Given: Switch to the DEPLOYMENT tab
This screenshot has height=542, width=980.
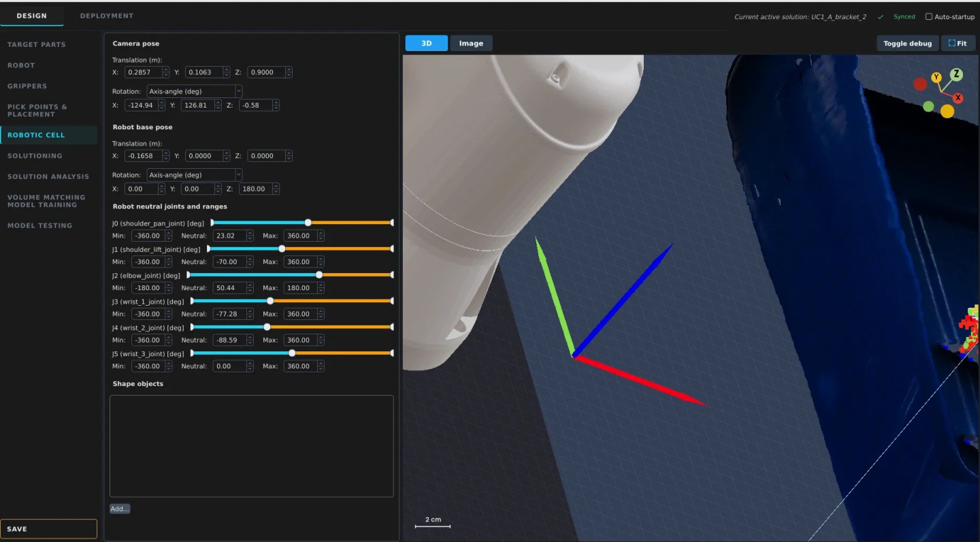Looking at the screenshot, I should click(x=106, y=16).
